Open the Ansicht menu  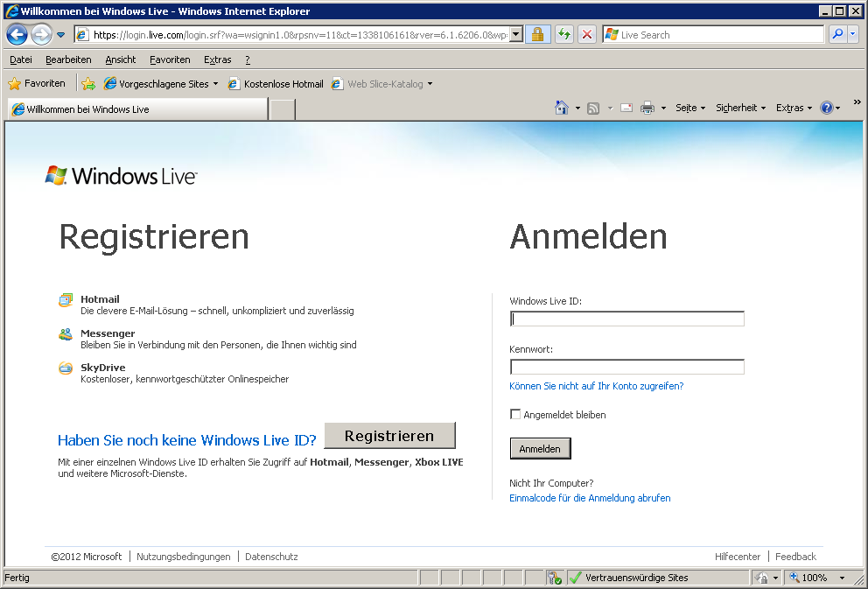tap(121, 60)
